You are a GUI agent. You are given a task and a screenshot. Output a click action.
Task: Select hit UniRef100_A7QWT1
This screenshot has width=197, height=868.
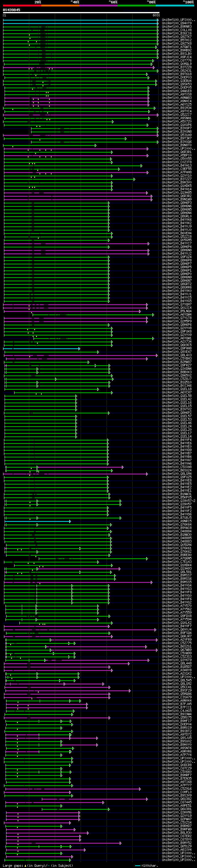pos(177,47)
